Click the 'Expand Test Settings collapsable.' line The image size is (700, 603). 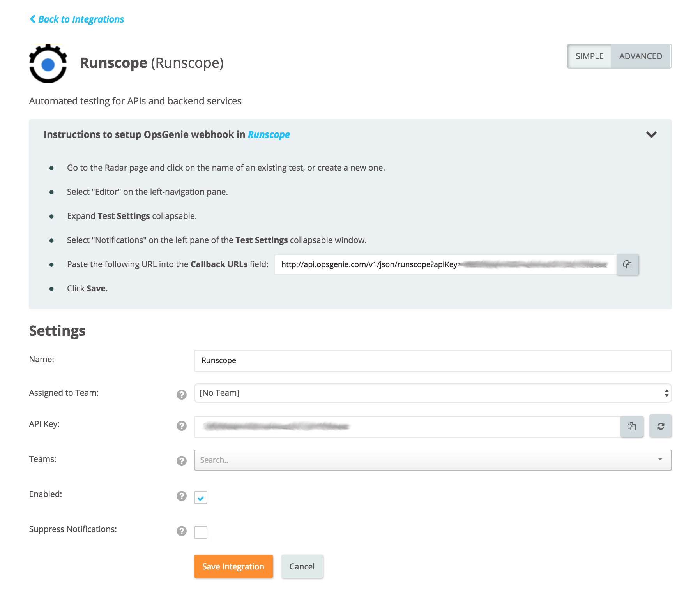132,216
